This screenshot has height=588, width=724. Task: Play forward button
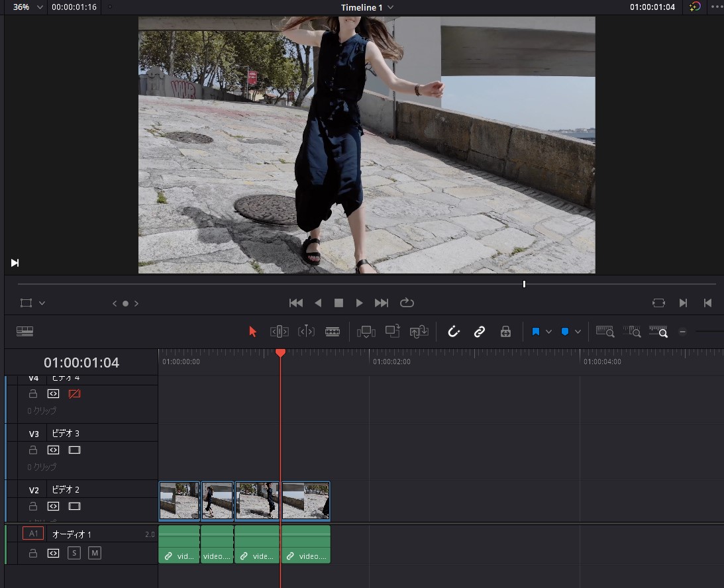point(359,303)
